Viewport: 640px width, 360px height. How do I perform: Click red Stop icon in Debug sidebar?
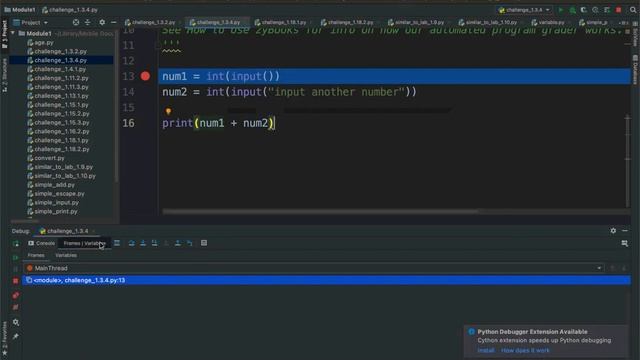pyautogui.click(x=16, y=281)
